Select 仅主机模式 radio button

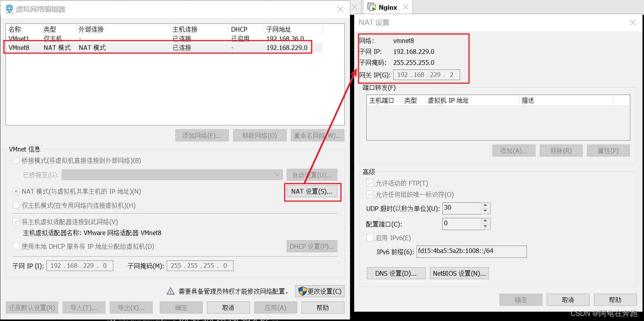16,205
